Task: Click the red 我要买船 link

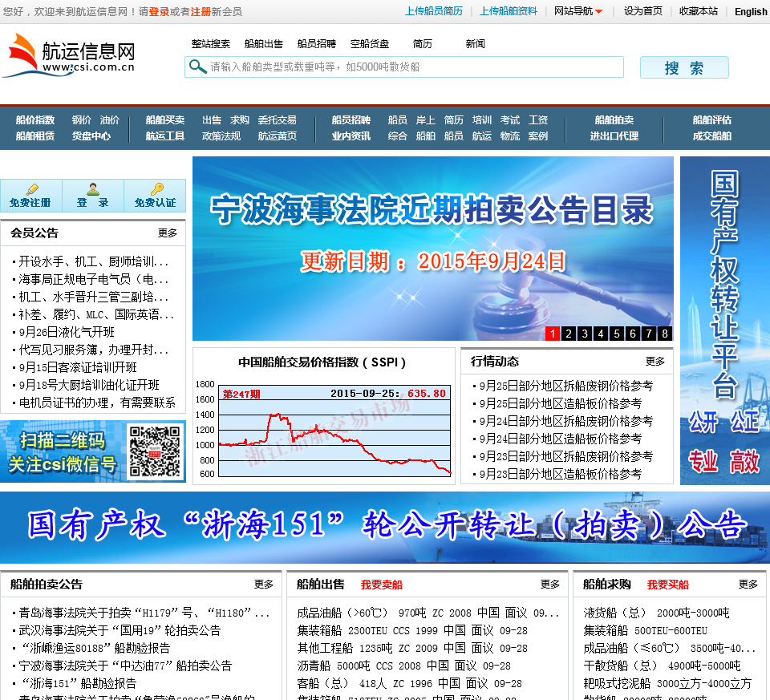Action: pyautogui.click(x=668, y=585)
